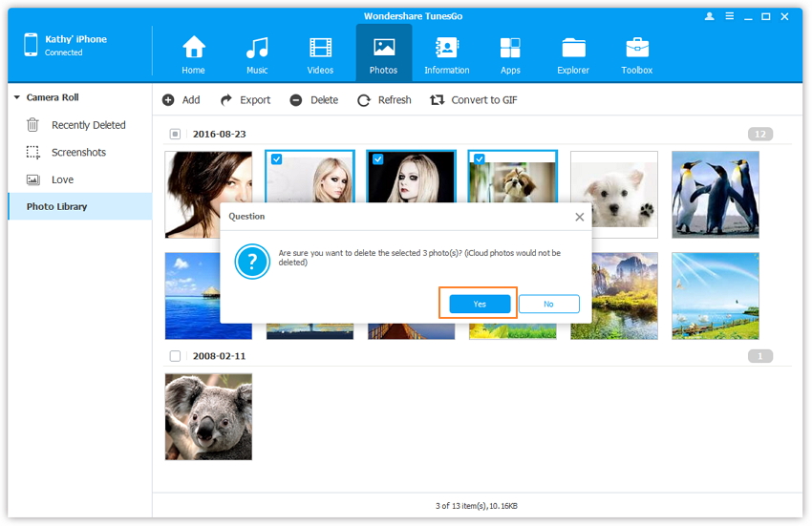Go to the Home icon
This screenshot has width=812, height=526.
tap(194, 48)
